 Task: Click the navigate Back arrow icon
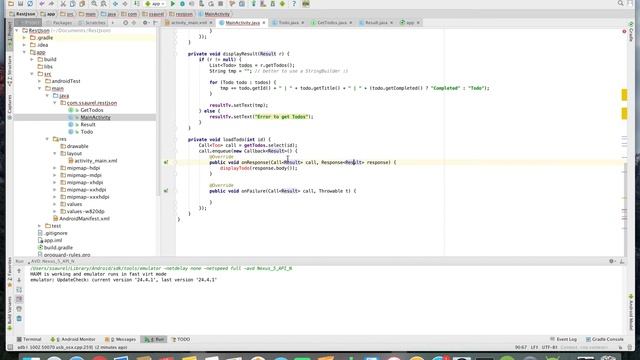(x=116, y=4)
